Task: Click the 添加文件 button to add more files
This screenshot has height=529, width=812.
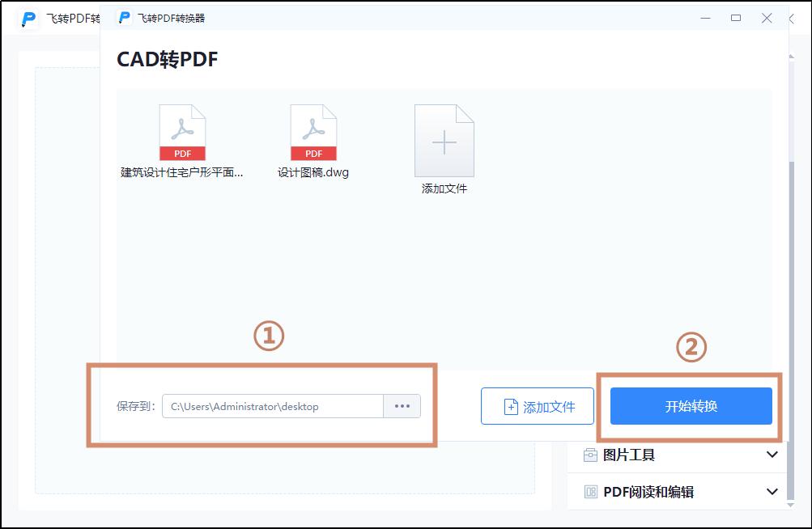Action: tap(537, 406)
